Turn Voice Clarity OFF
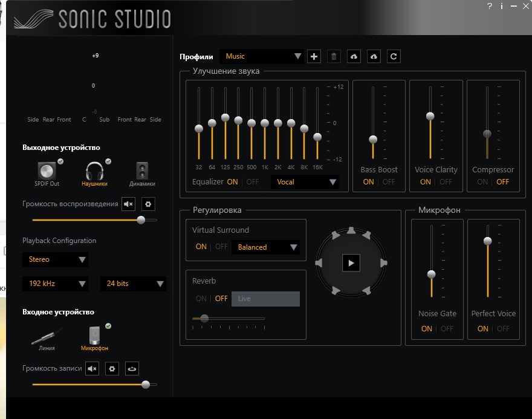532x419 pixels. (446, 182)
